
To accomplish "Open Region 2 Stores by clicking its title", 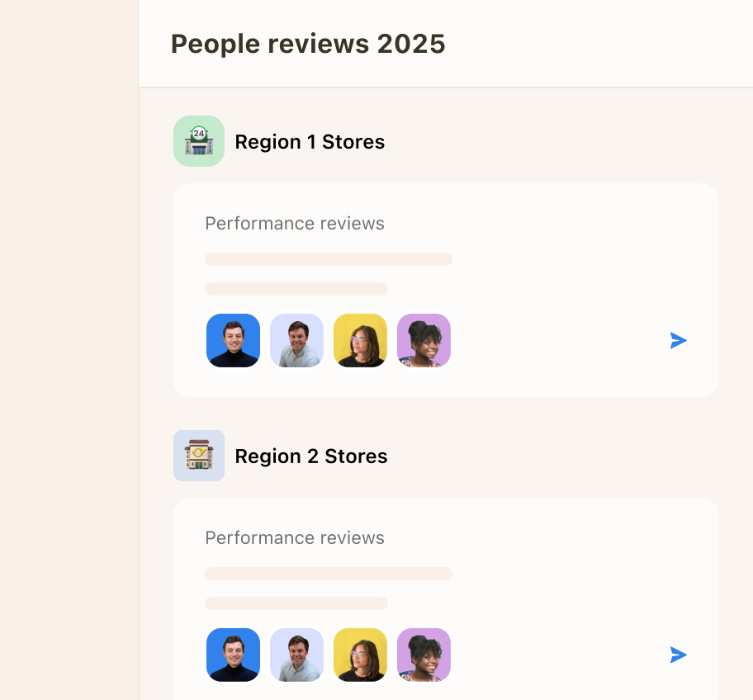I will (311, 456).
